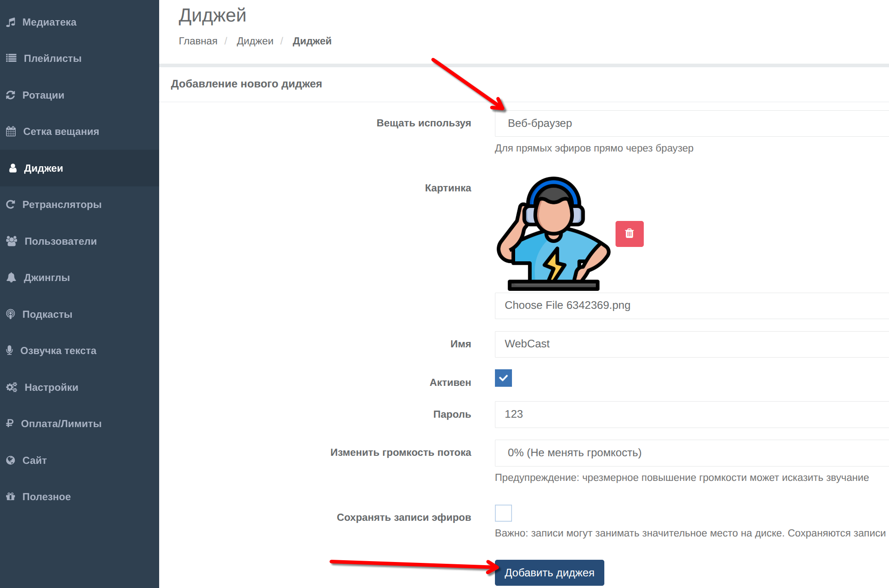Open Оплата/Лимиты sidebar section
This screenshot has height=588, width=889.
coord(61,424)
